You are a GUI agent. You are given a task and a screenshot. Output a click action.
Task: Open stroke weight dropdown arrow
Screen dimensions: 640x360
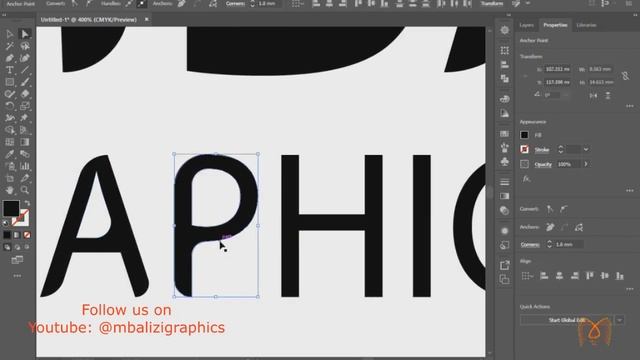click(x=586, y=150)
